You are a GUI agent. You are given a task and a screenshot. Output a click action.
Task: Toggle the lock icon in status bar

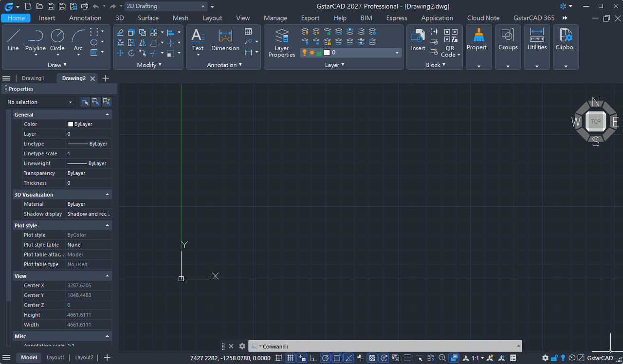click(554, 358)
